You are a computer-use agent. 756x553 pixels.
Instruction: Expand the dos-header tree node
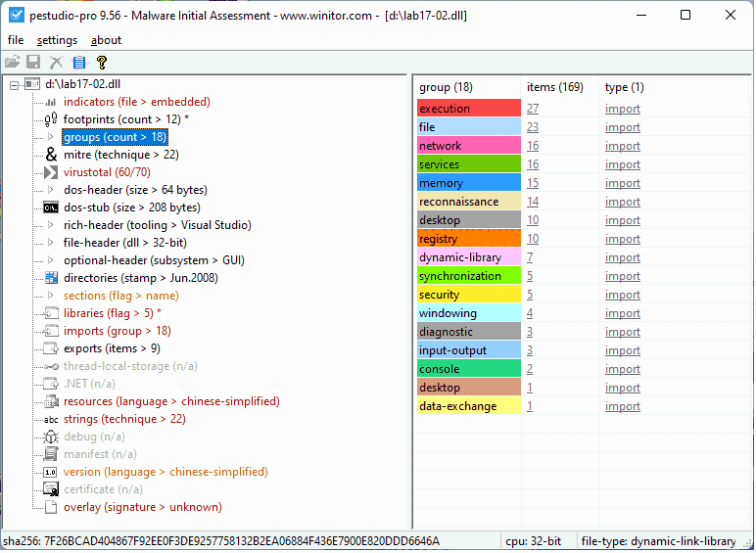point(51,190)
